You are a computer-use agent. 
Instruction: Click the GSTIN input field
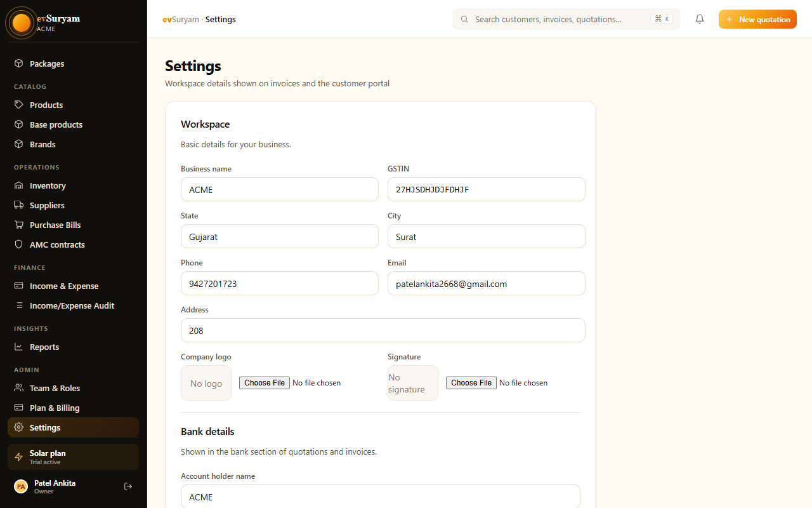[x=487, y=189]
